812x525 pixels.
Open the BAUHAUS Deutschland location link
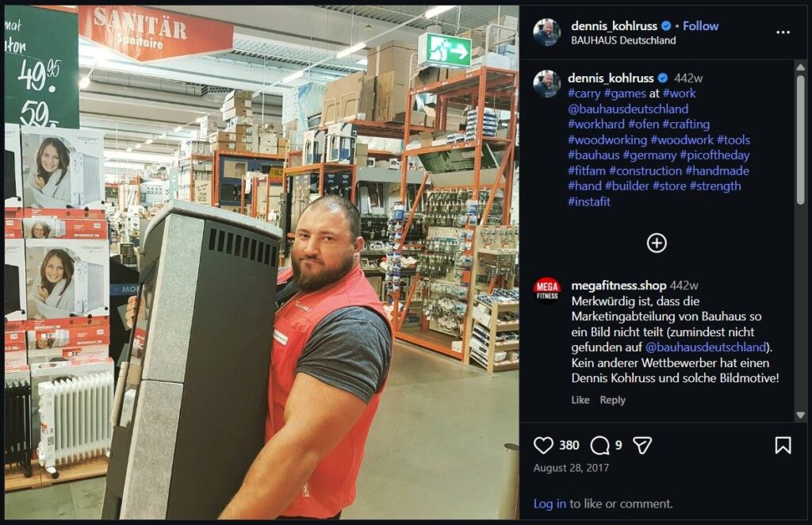(x=623, y=40)
